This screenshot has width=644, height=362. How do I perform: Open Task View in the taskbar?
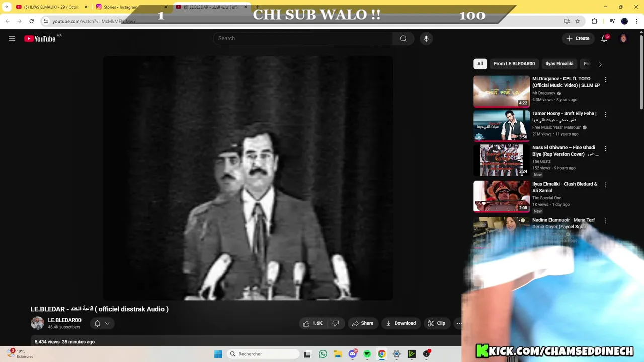click(x=307, y=354)
